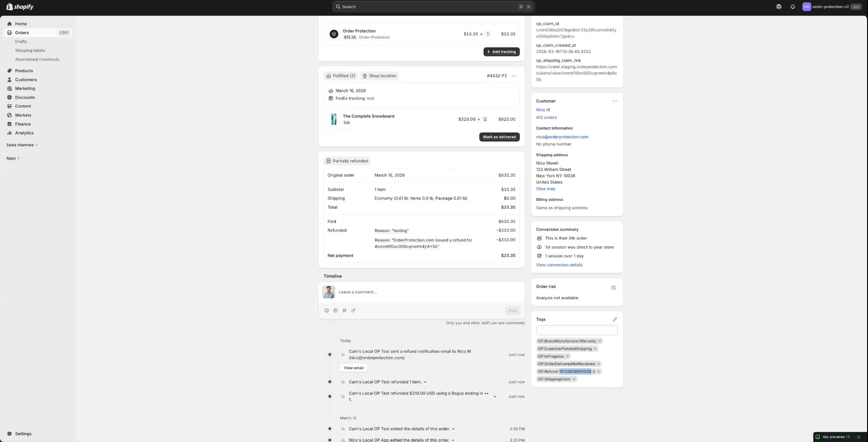Open 412 orders link
868x442 pixels.
pos(546,118)
